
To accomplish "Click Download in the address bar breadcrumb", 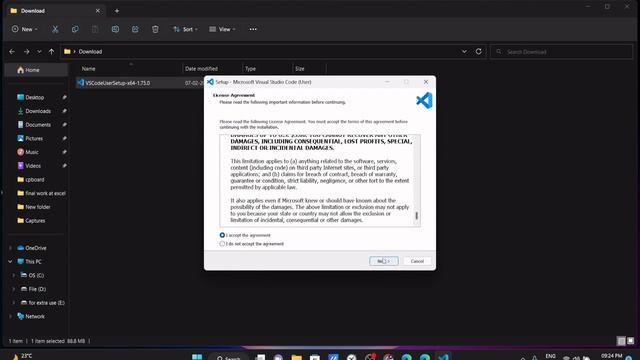I will tap(90, 52).
